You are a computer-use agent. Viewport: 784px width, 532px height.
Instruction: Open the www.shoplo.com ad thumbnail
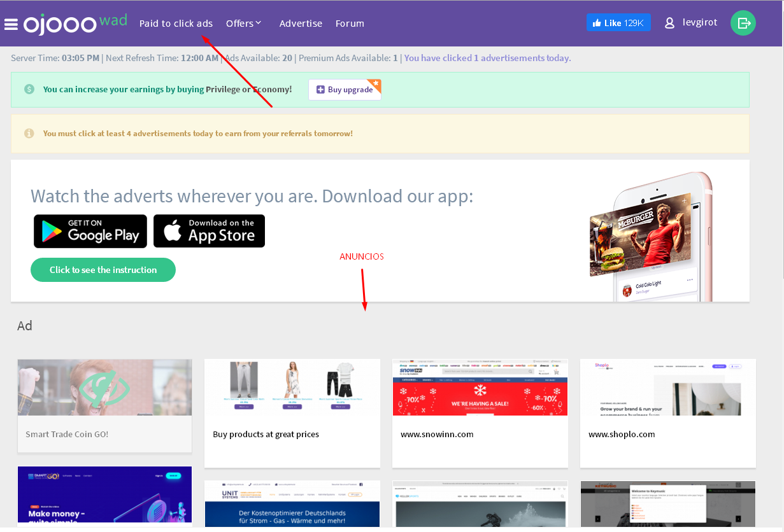668,388
